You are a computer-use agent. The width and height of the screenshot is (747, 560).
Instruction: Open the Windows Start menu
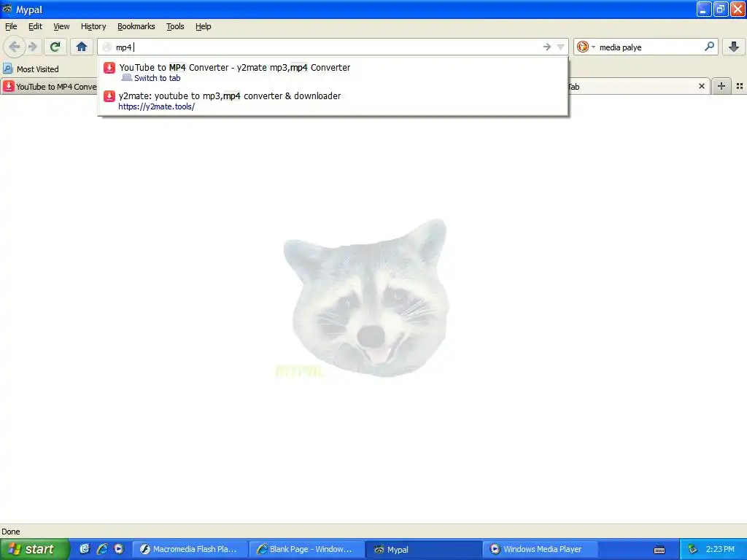tap(34, 549)
